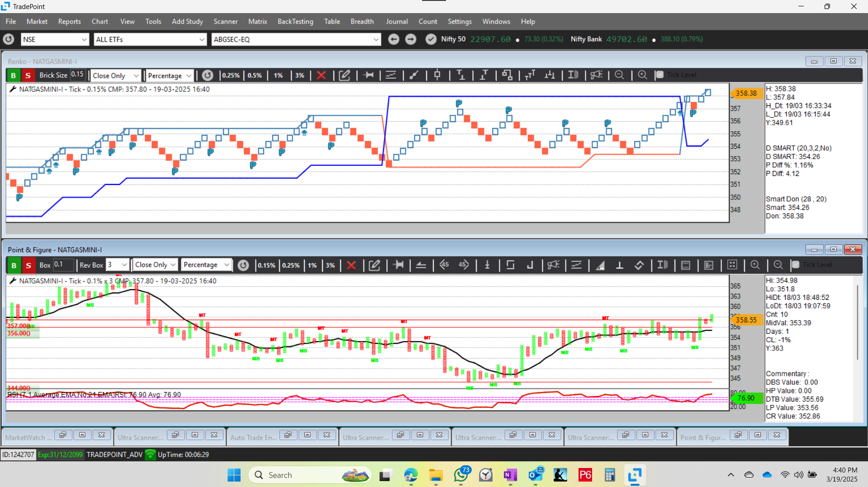868x487 pixels.
Task: Click the wrench icon on Renko chart title
Action: (x=13, y=89)
